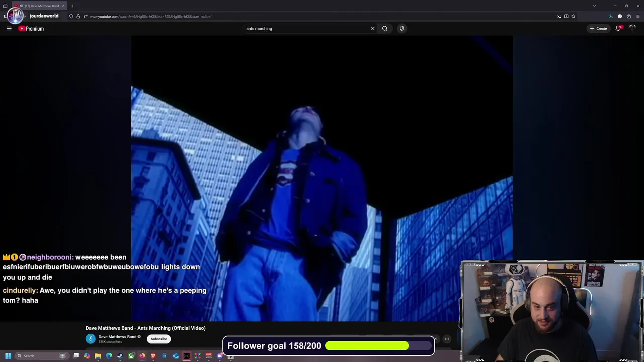Screen dimensions: 644x362
Task: Mute the tab via speaker icon
Action: tap(21, 6)
